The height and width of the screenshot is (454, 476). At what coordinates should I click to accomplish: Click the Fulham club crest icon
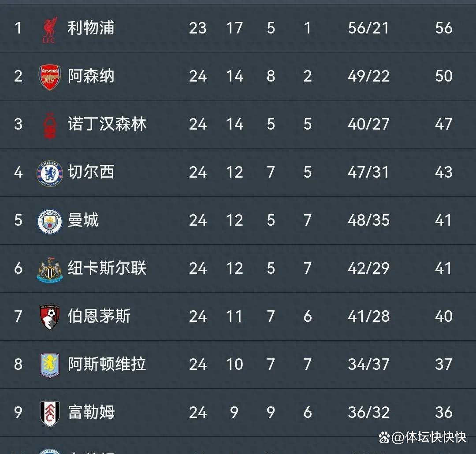pyautogui.click(x=49, y=413)
